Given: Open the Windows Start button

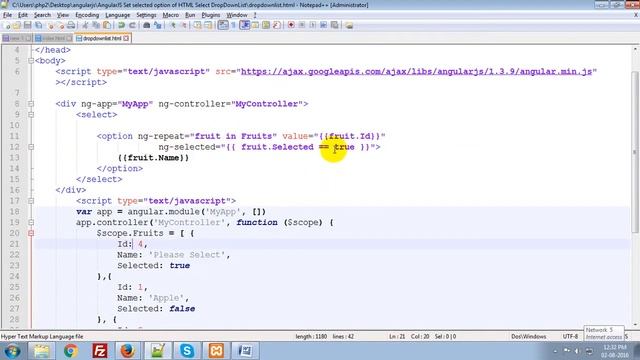Looking at the screenshot, I should [12, 351].
